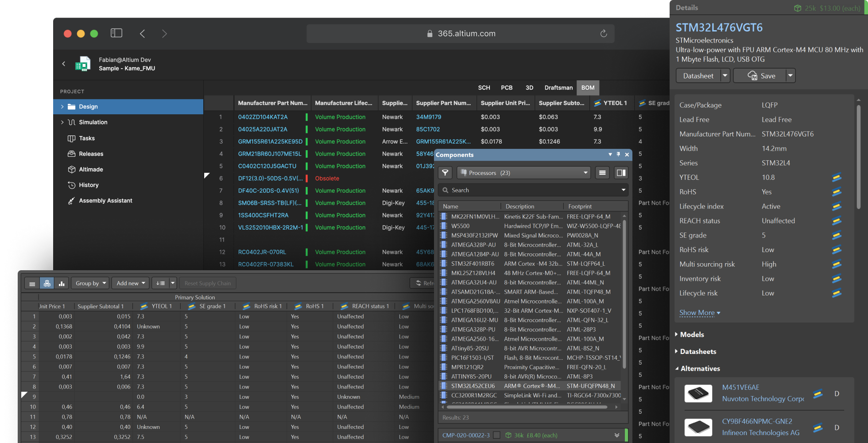This screenshot has height=443, width=868.
Task: Open Assembly Assistant from the project sidebar
Action: [105, 201]
